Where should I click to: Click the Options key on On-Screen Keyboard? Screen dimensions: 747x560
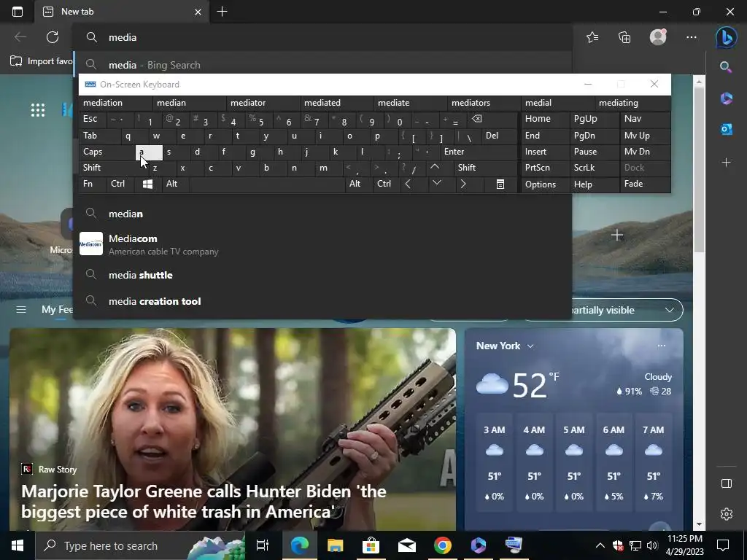coord(545,184)
